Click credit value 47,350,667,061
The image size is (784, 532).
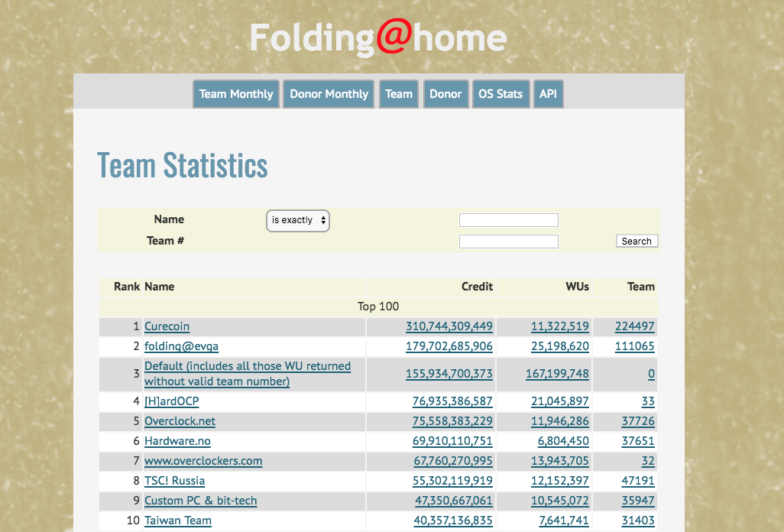pos(453,501)
